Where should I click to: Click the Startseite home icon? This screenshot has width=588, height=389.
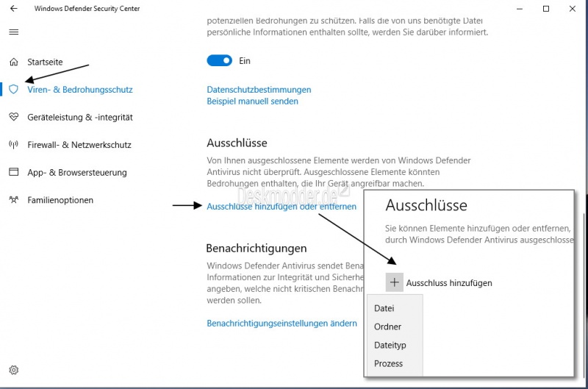[x=13, y=62]
